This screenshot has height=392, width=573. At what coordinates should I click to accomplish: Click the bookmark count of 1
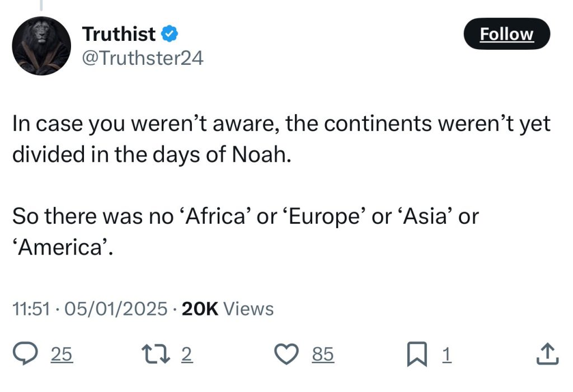click(x=447, y=353)
